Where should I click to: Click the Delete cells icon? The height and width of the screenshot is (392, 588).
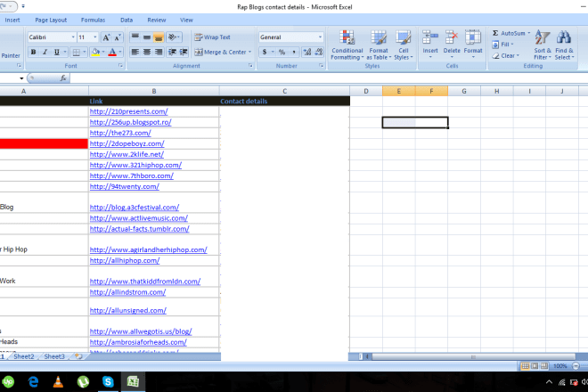pos(452,38)
